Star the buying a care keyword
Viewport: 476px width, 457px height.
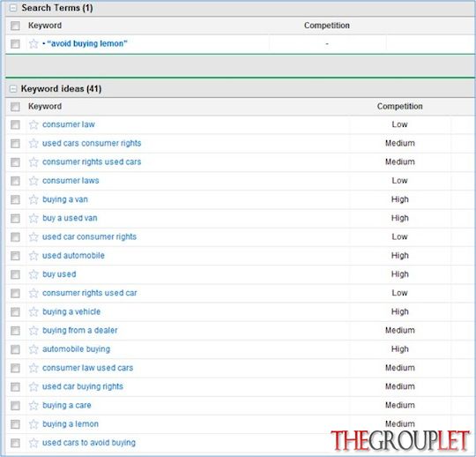coord(33,406)
